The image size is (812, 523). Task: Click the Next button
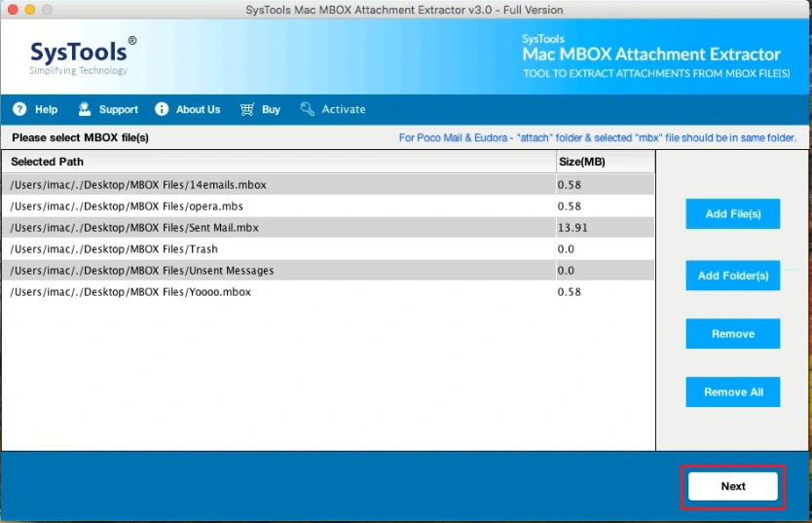coord(733,486)
